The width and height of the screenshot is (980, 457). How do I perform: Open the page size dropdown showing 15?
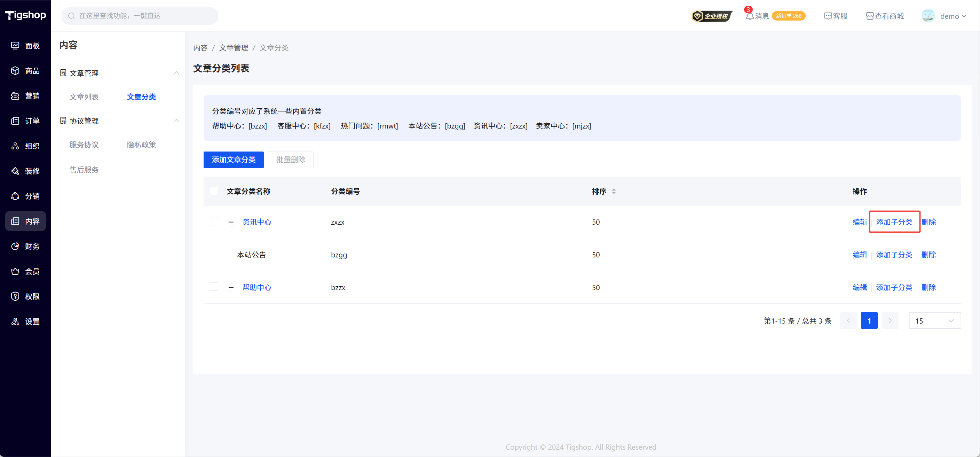tap(935, 321)
